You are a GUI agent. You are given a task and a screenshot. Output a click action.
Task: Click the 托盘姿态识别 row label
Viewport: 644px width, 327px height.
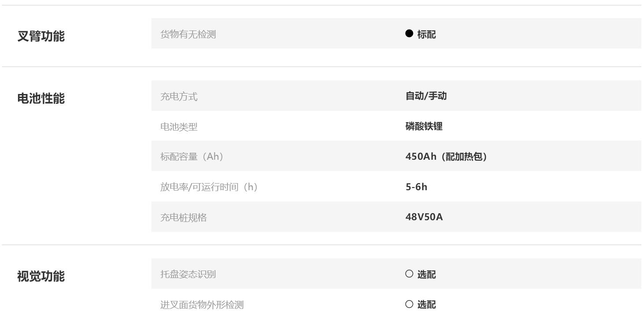188,274
